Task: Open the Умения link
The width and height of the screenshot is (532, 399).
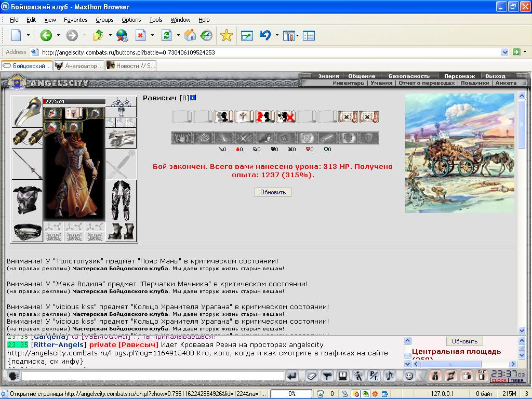Action: point(381,83)
